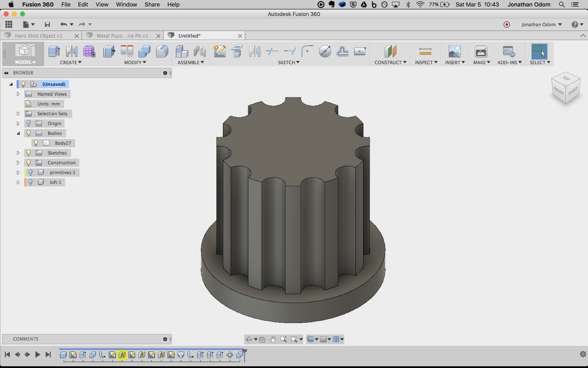Switch to Hero Shot Object v1 tab

[38, 36]
